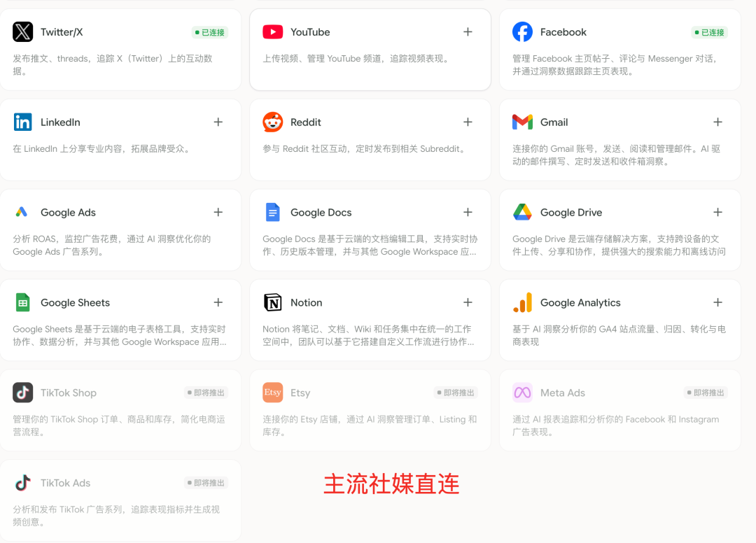Click the LinkedIn logo icon
The width and height of the screenshot is (756, 543).
(x=22, y=122)
